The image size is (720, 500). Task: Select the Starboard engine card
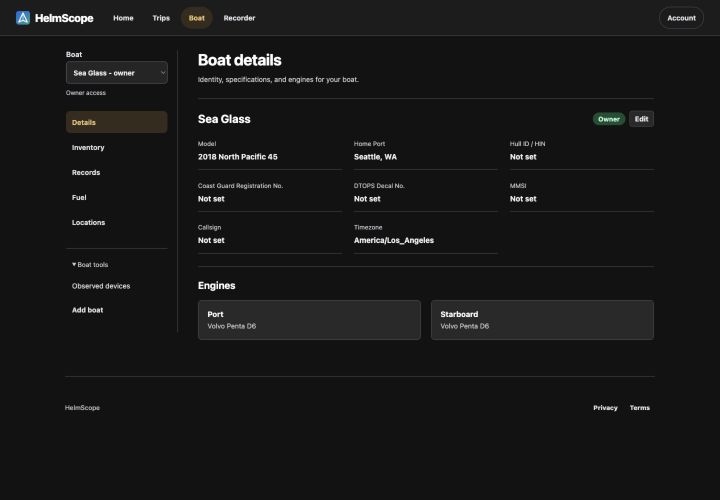[542, 320]
